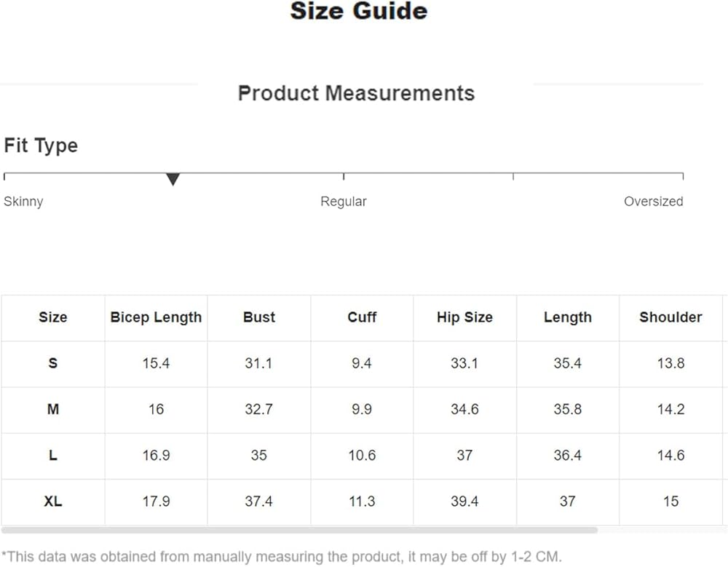Click the manual measurement disclaimer text
Image resolution: width=728 pixels, height=567 pixels.
pos(281,557)
